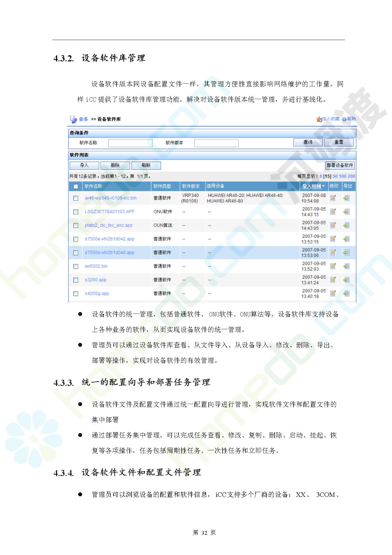Check the LSQZ3ET70401103.APP row checkbox
Screen dimensions: 392x555
coord(76,212)
